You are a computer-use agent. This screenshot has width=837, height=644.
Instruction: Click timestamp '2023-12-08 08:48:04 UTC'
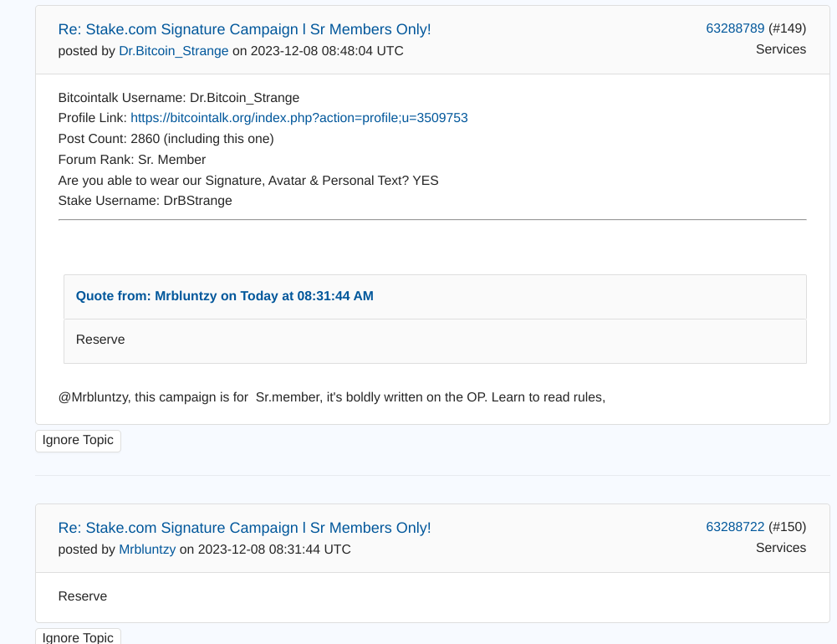[x=327, y=51]
